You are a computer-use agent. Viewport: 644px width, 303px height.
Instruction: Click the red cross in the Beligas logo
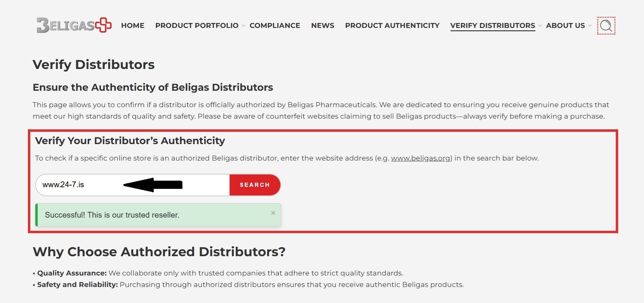[102, 25]
